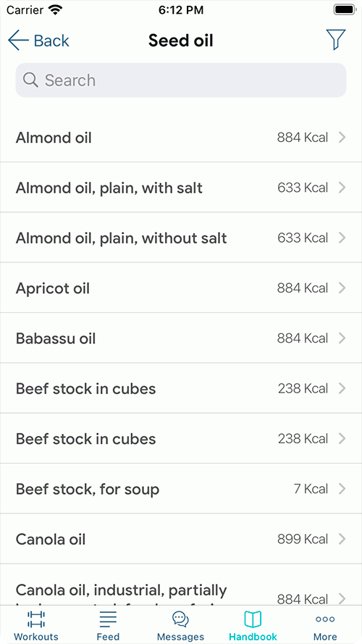Go Back to previous screen
This screenshot has width=362, height=644.
38,41
